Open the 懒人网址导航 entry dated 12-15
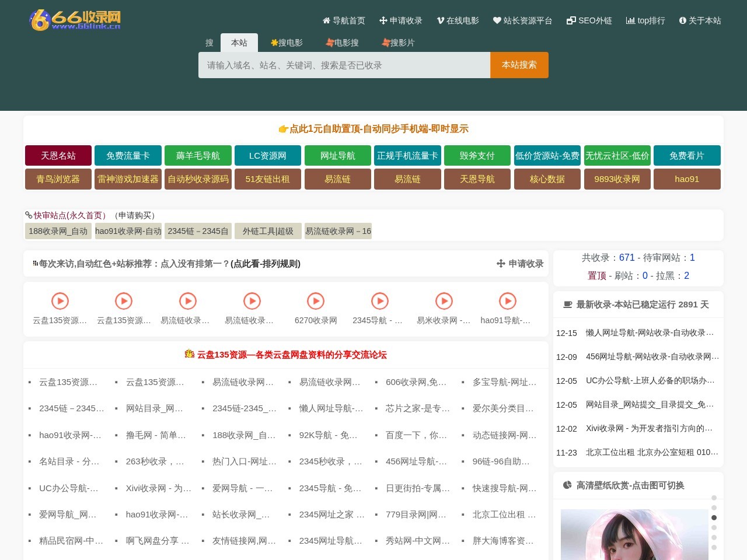 [649, 332]
